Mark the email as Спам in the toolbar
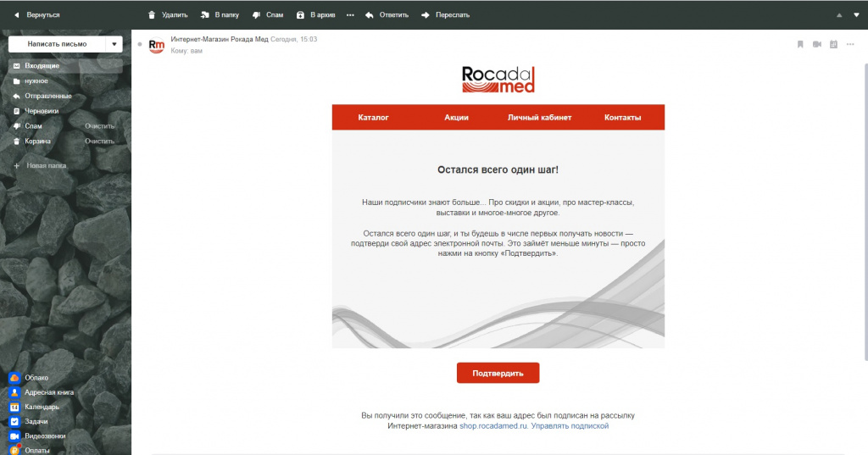Image resolution: width=868 pixels, height=455 pixels. tap(267, 15)
